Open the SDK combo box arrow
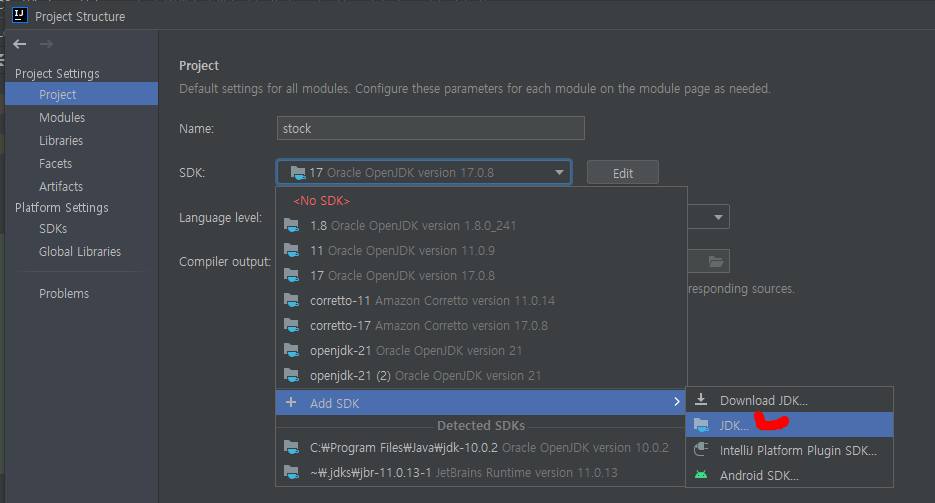The width and height of the screenshot is (935, 503). [559, 172]
